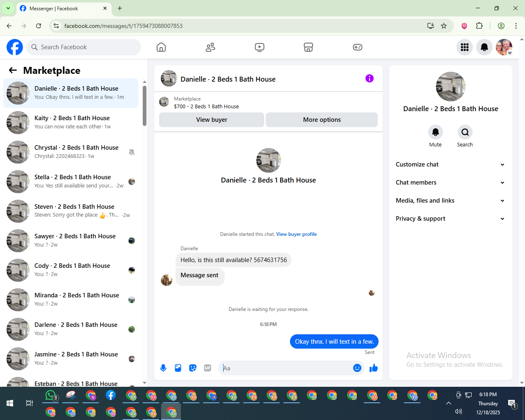This screenshot has width=525, height=420.
Task: Open the Facebook menu grid icon
Action: [x=465, y=47]
